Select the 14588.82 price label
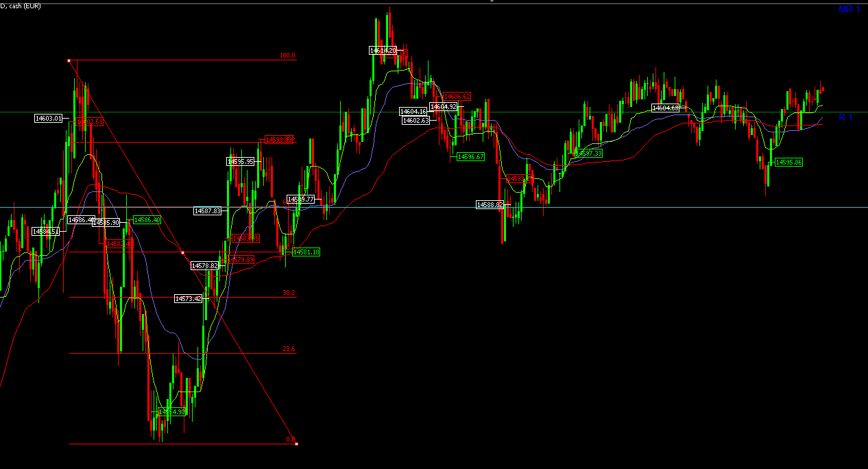Image resolution: width=868 pixels, height=469 pixels. [x=490, y=205]
